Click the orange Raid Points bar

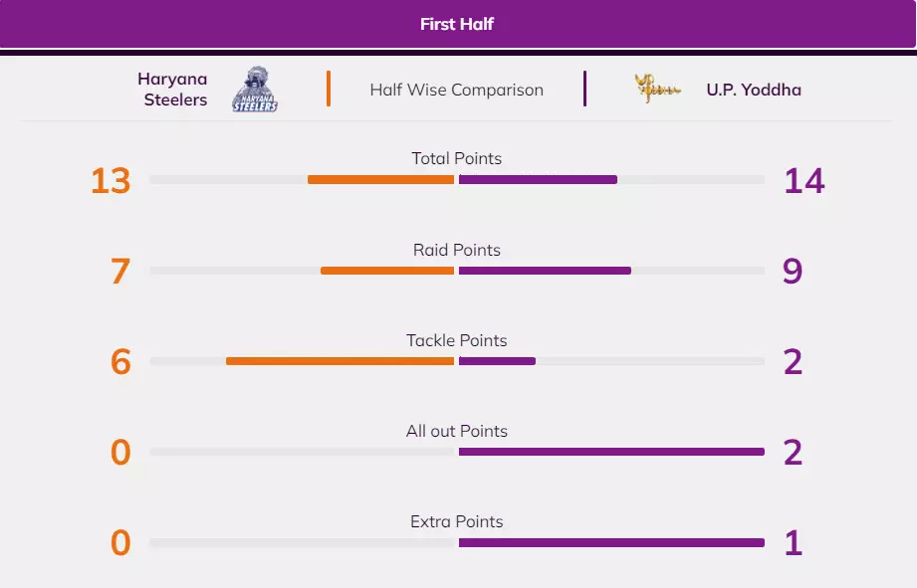pos(387,271)
